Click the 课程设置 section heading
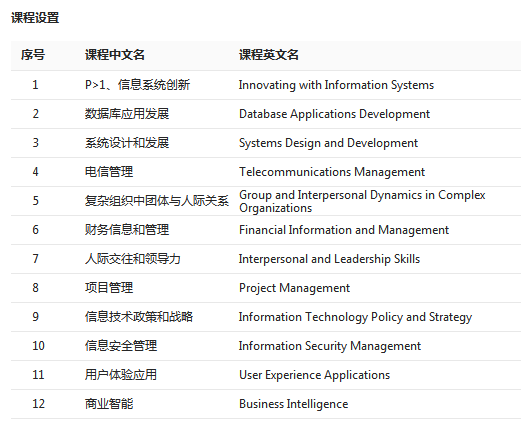 tap(35, 18)
